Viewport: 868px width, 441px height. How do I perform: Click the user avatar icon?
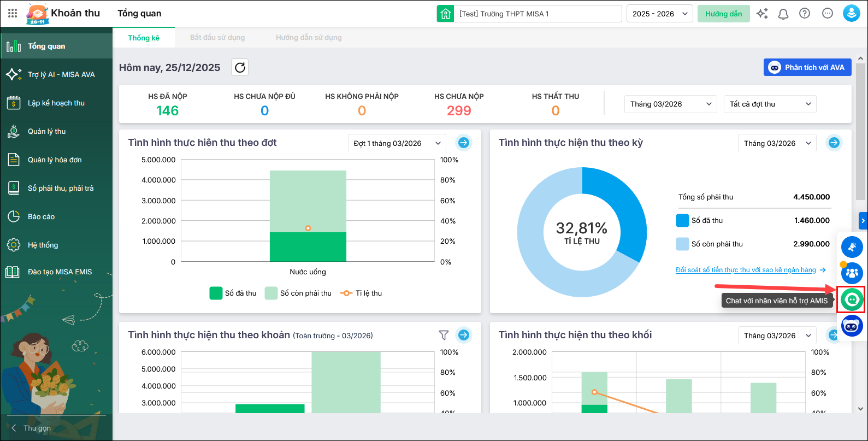(x=851, y=14)
